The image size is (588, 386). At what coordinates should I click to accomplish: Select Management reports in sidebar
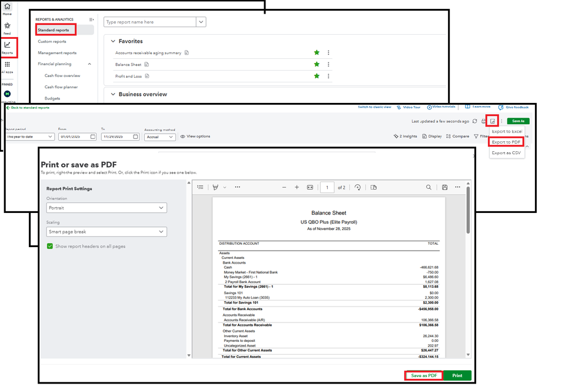click(x=57, y=53)
